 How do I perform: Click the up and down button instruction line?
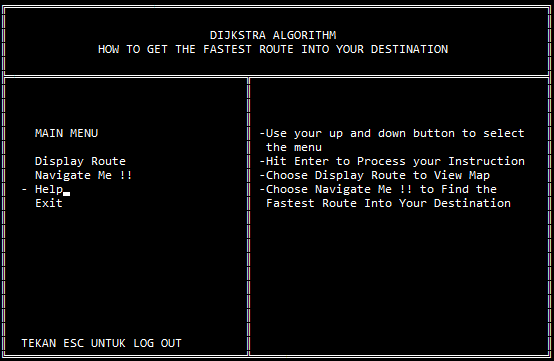point(392,134)
